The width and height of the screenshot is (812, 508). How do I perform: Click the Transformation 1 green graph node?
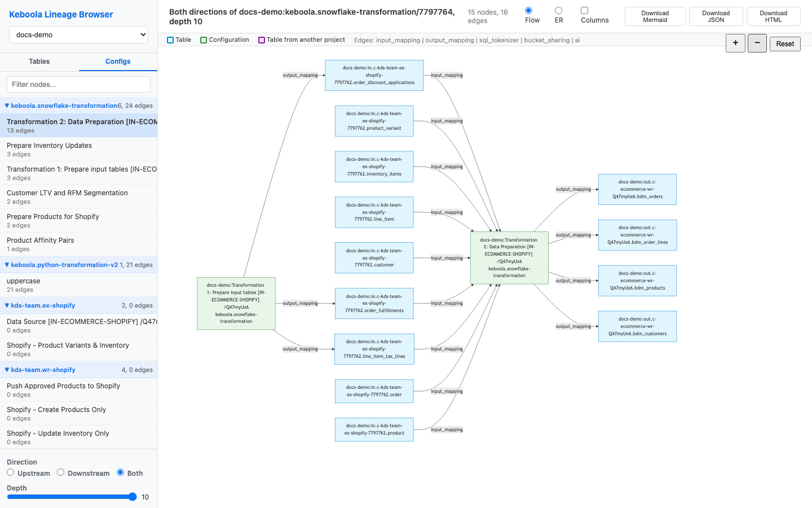(x=236, y=303)
